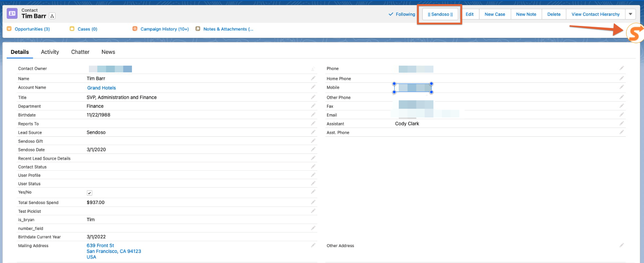Click the 3/1/2020 Sendoso Date value
644x263 pixels.
tap(96, 150)
